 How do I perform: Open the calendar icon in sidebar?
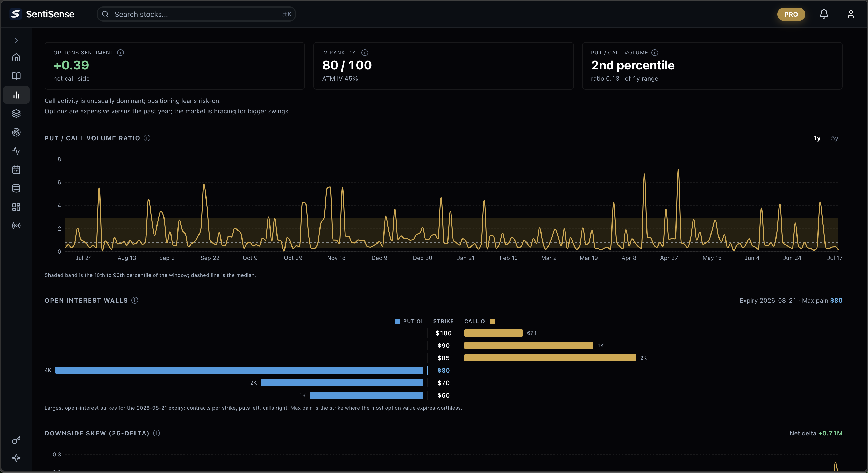point(16,170)
